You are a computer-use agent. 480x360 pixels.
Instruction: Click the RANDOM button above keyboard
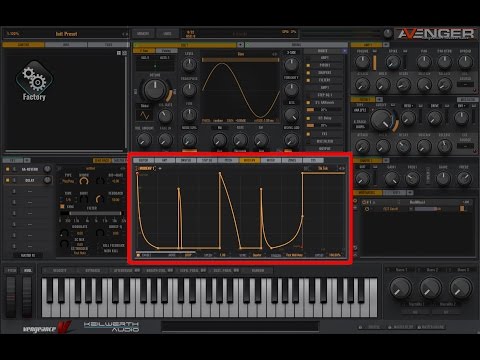tap(258, 270)
